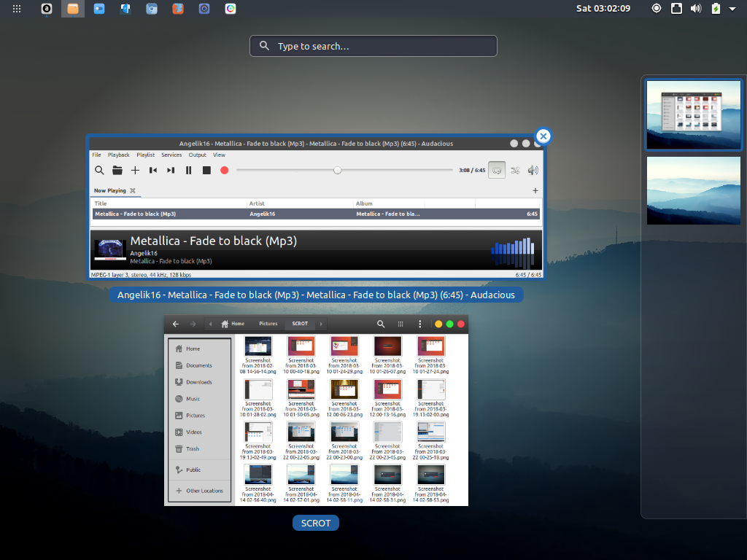Viewport: 747px width, 560px height.
Task: Click the album art thumbnail in Audacious
Action: coord(111,249)
